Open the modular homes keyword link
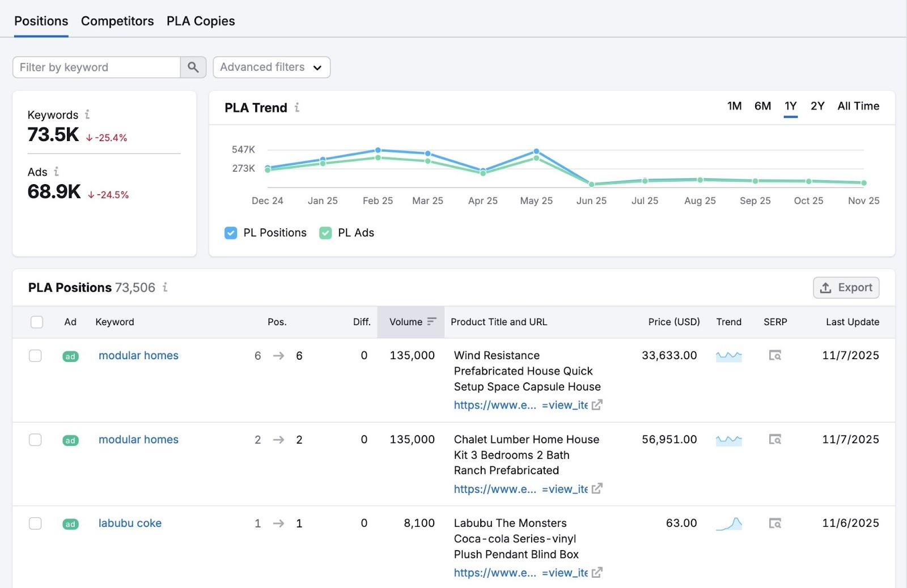 (138, 356)
